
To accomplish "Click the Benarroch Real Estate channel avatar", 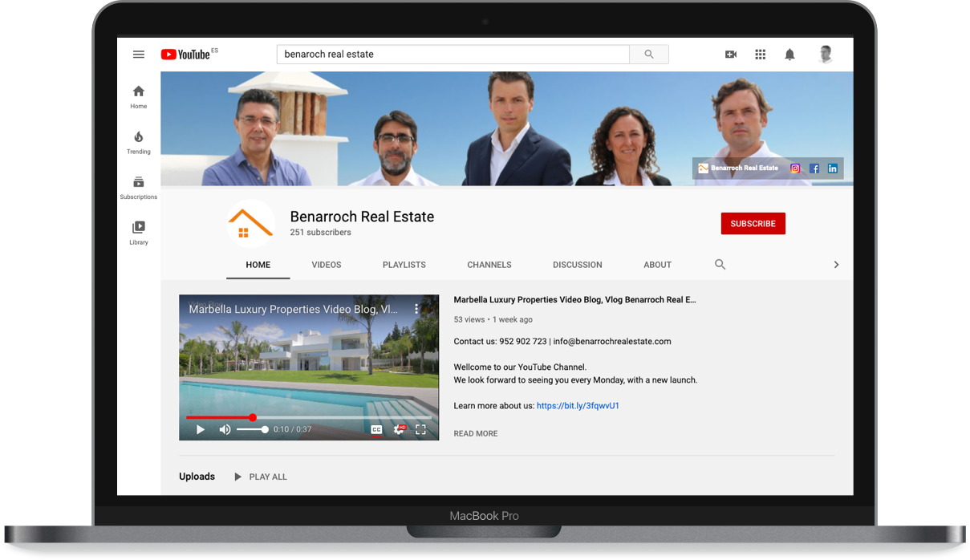I will pyautogui.click(x=250, y=223).
